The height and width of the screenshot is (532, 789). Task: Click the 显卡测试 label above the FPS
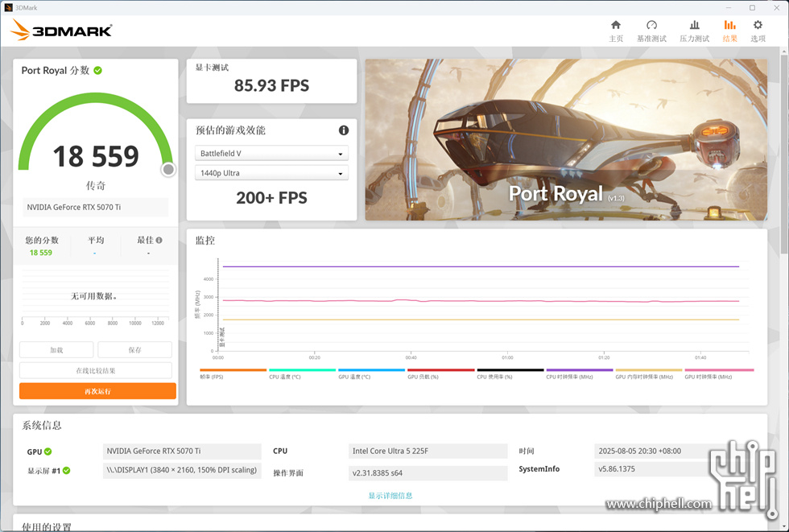coord(212,68)
